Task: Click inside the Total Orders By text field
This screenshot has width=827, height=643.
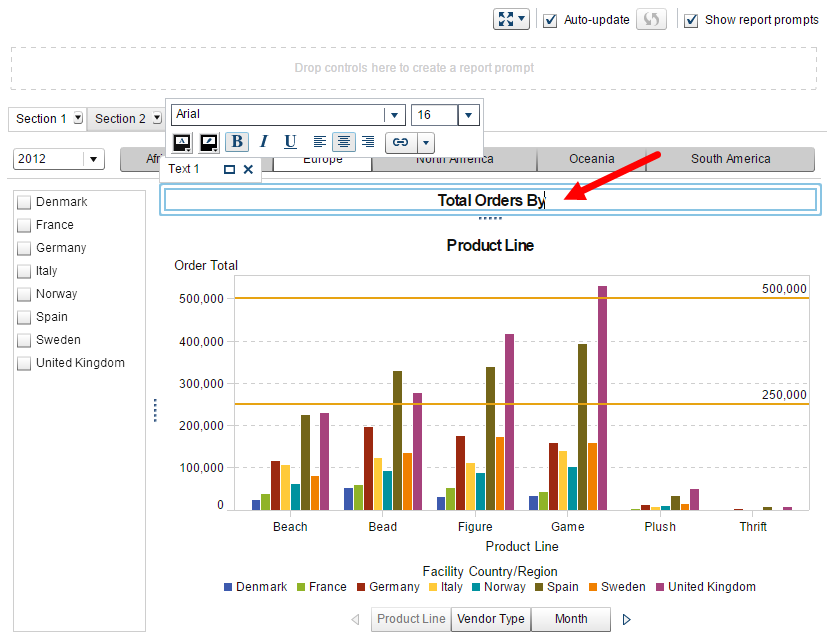Action: tap(490, 200)
